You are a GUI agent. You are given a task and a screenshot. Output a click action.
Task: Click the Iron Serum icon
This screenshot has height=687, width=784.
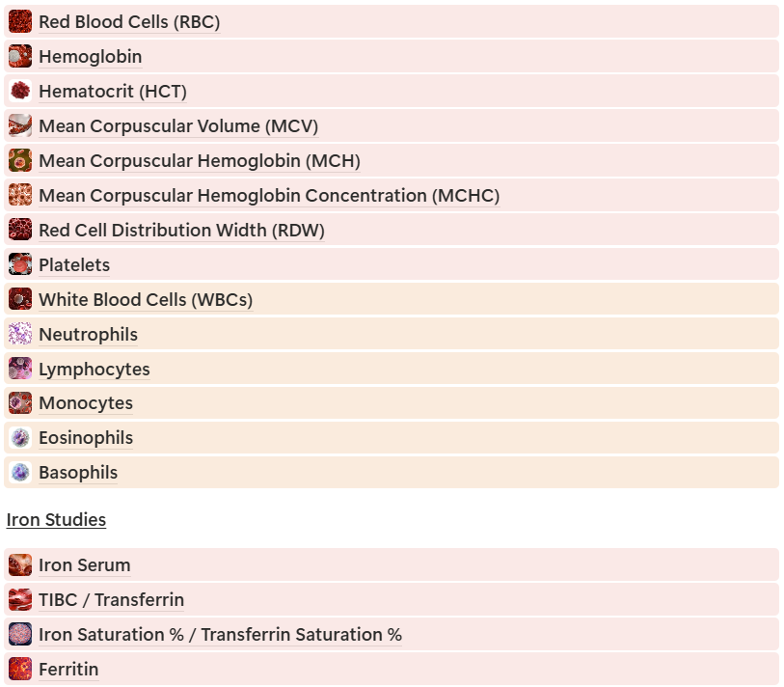click(x=20, y=564)
